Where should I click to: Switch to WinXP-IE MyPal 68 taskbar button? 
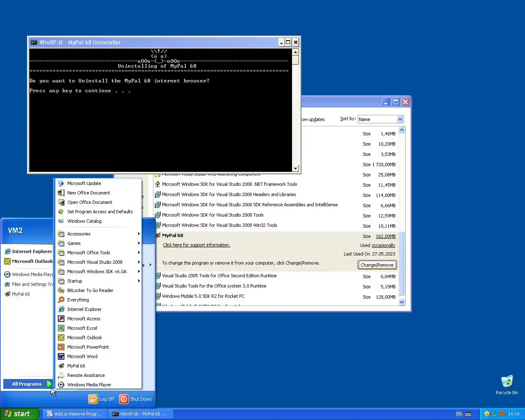(141, 414)
